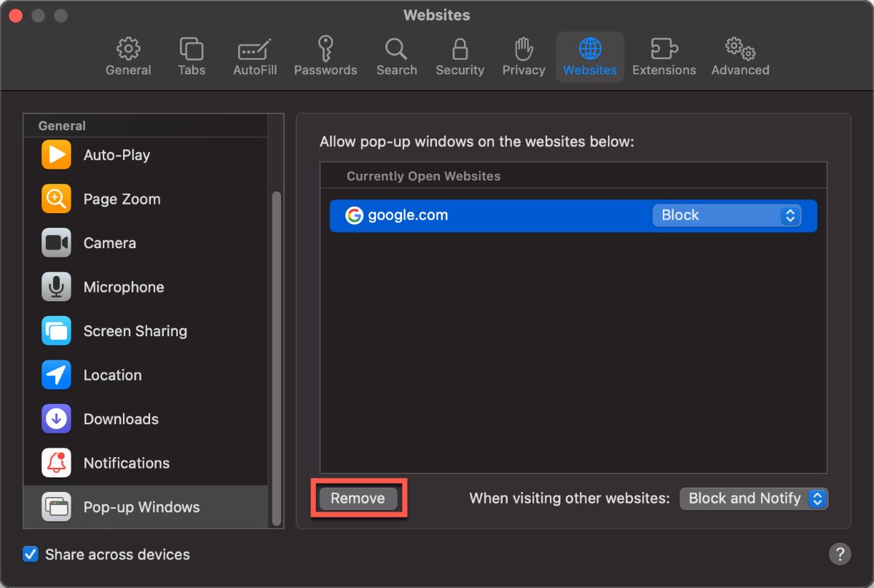874x588 pixels.
Task: Select the Page Zoom sidebar icon
Action: [x=56, y=199]
